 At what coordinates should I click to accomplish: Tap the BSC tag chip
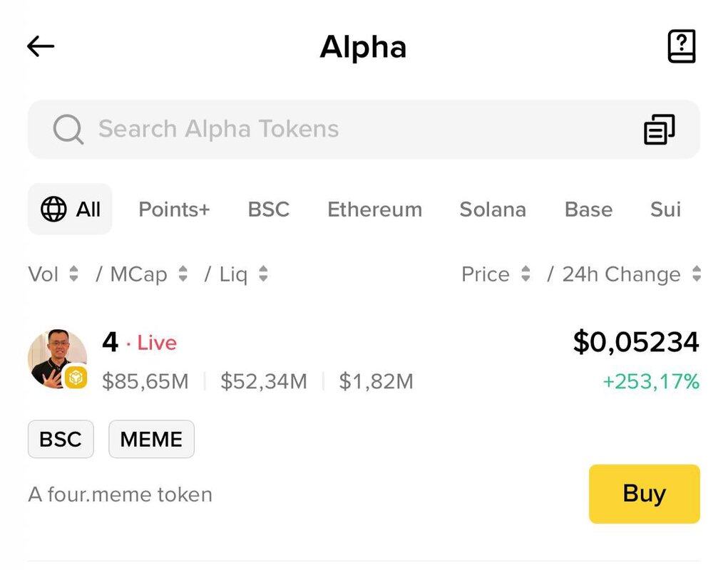click(x=61, y=439)
